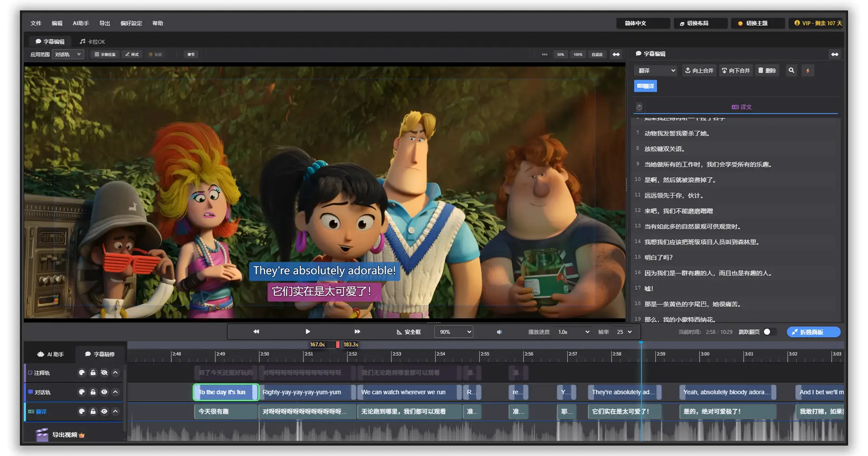This screenshot has height=456, width=868.
Task: Click the play button
Action: pos(307,332)
